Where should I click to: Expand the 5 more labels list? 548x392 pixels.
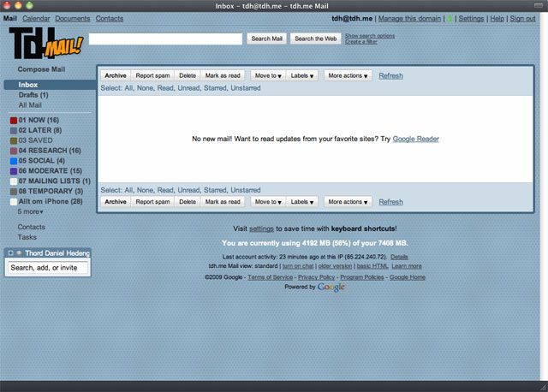31,211
